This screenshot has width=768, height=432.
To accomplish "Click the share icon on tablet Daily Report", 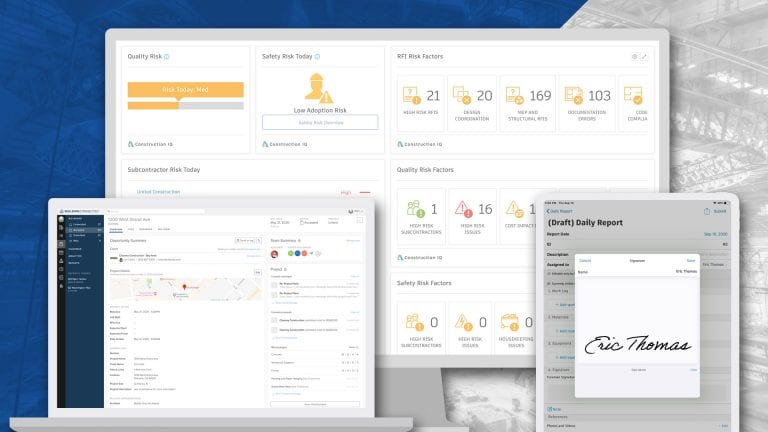I will 707,212.
